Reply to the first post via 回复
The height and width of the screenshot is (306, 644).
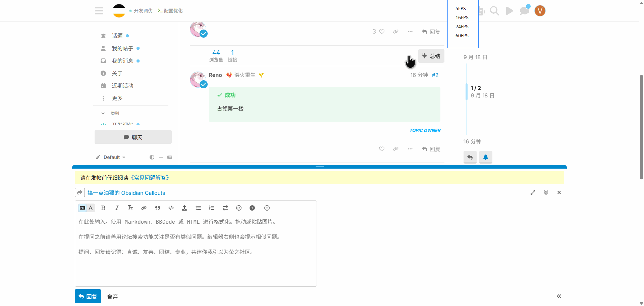[431, 32]
